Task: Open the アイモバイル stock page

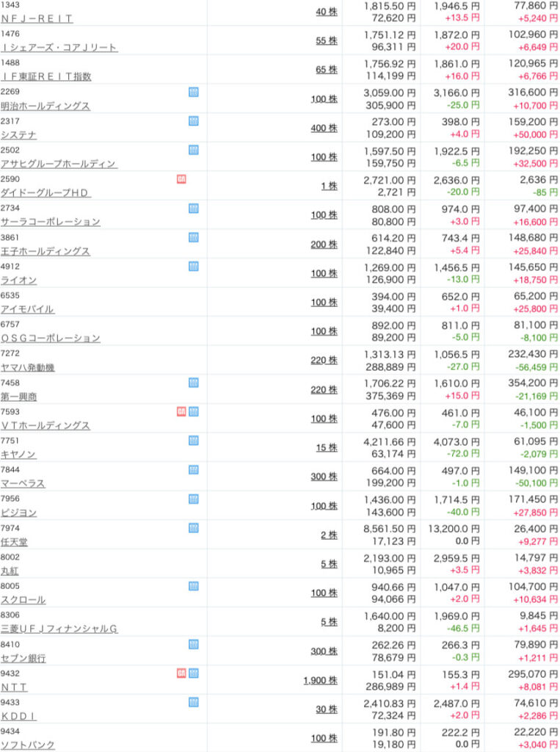Action: (x=28, y=309)
